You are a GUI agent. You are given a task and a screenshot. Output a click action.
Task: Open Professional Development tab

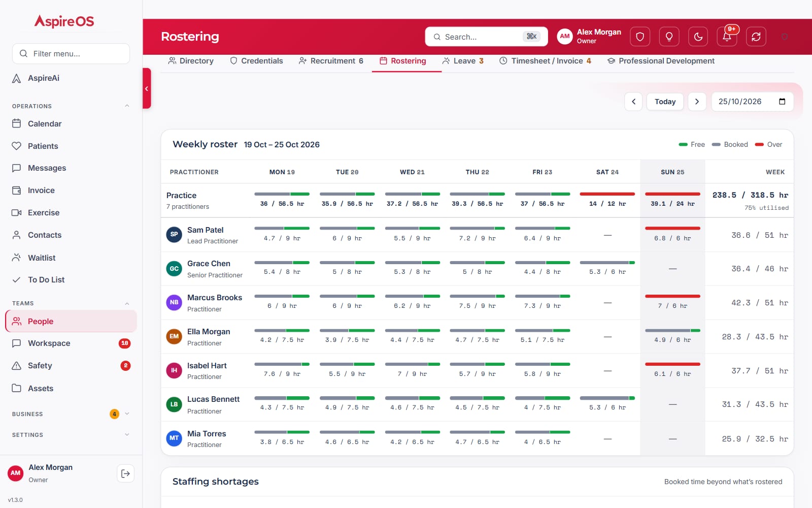tap(661, 61)
